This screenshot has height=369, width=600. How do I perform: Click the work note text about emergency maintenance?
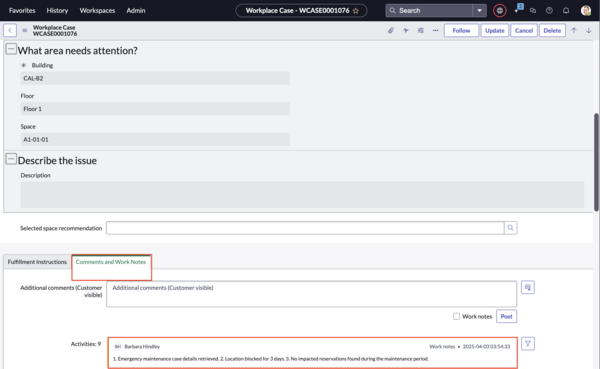pyautogui.click(x=271, y=359)
